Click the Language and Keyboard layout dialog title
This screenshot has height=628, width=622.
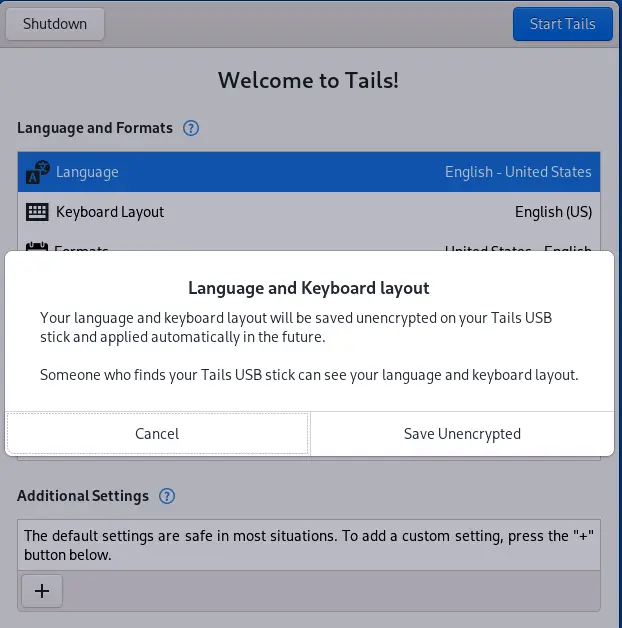click(x=309, y=288)
